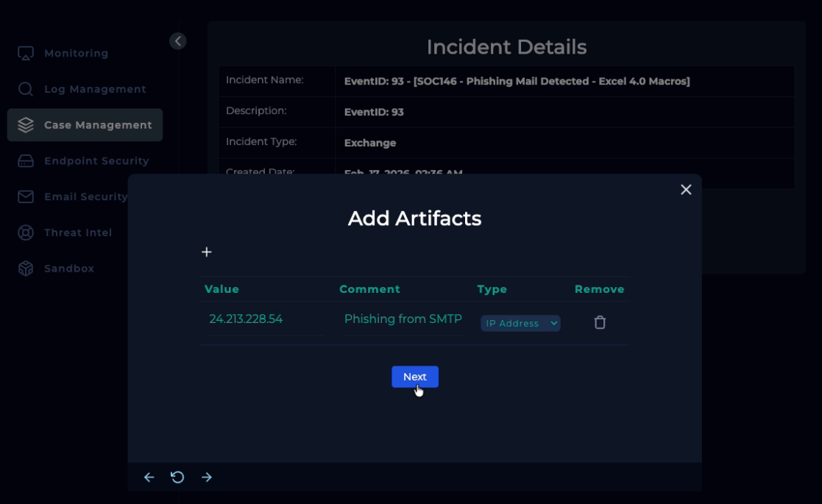Image resolution: width=822 pixels, height=504 pixels.
Task: Go forward using the right arrow
Action: point(207,478)
